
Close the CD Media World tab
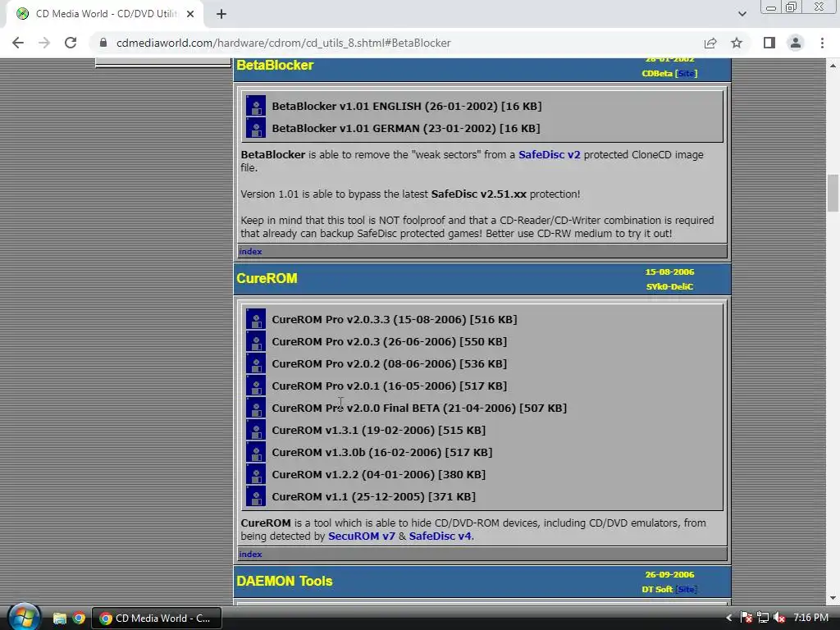pos(190,14)
